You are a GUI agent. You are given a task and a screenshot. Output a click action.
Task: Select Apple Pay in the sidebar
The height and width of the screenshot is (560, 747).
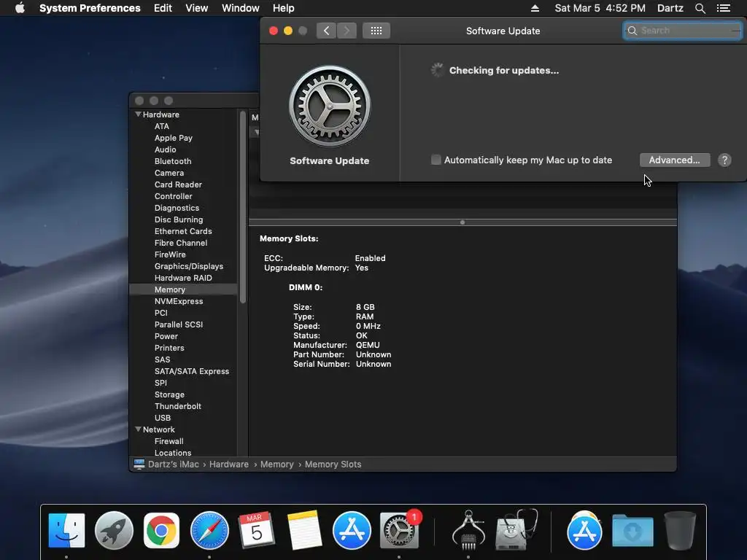[x=174, y=138]
